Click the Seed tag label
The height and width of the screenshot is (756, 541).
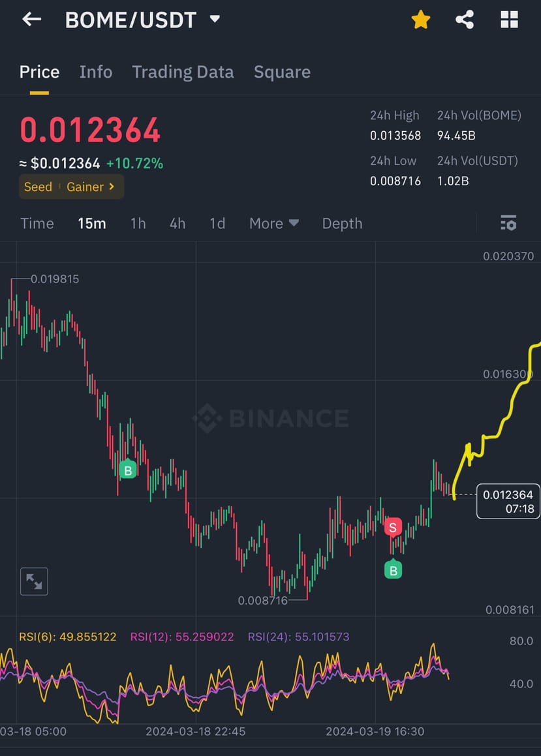[38, 187]
